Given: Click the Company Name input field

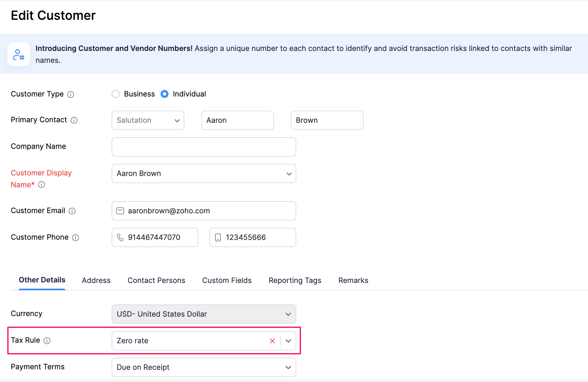Looking at the screenshot, I should point(204,147).
